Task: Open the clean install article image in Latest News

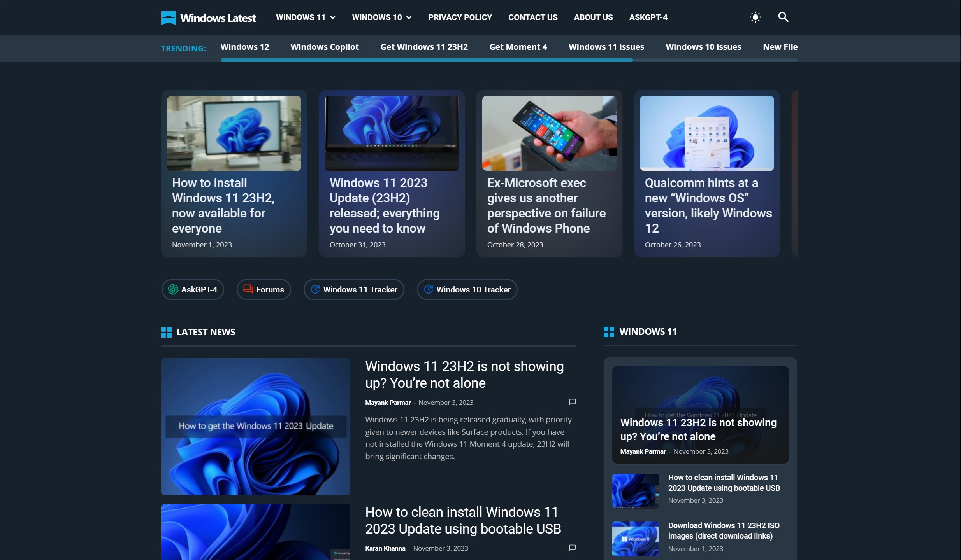Action: click(256, 532)
